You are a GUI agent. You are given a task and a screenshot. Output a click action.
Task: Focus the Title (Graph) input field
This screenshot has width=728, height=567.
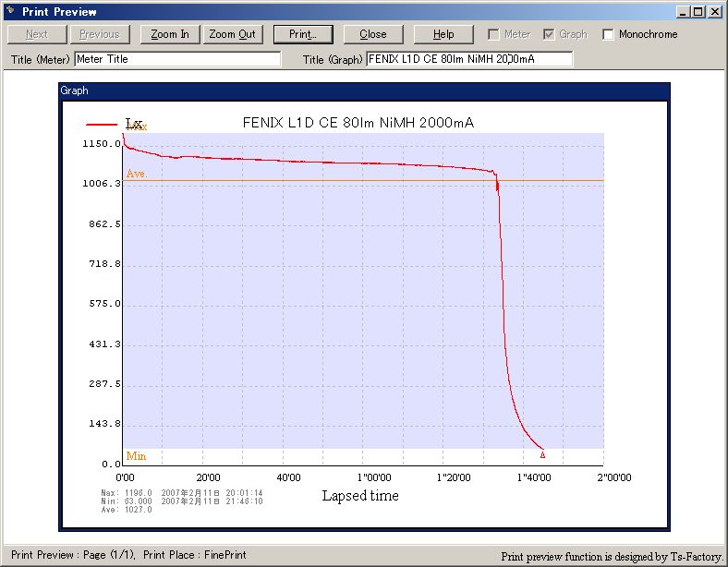tap(469, 59)
